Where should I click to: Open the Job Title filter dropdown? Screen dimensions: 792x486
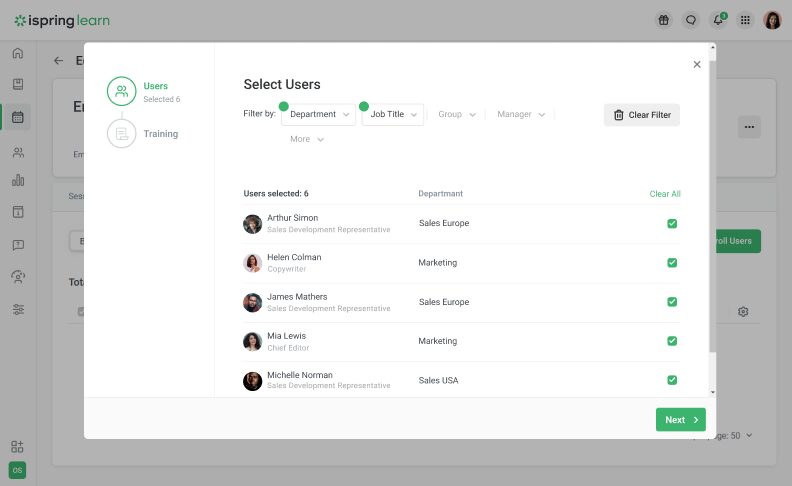(x=393, y=115)
